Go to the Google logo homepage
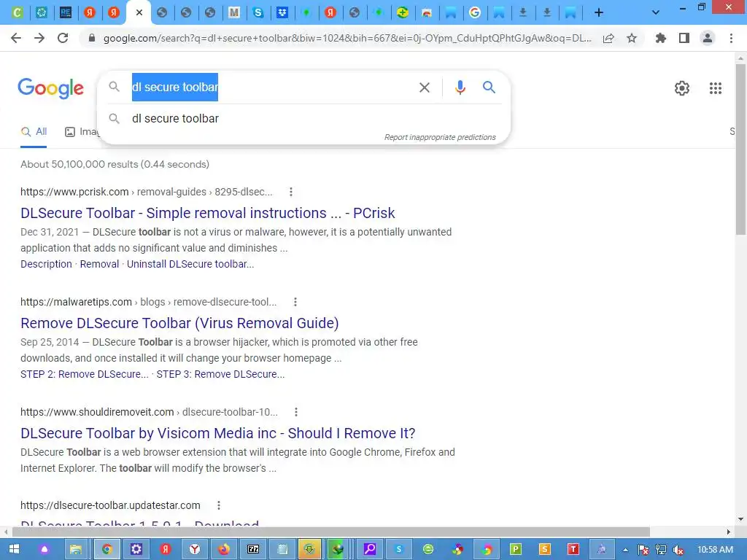The height and width of the screenshot is (560, 747). pyautogui.click(x=51, y=88)
